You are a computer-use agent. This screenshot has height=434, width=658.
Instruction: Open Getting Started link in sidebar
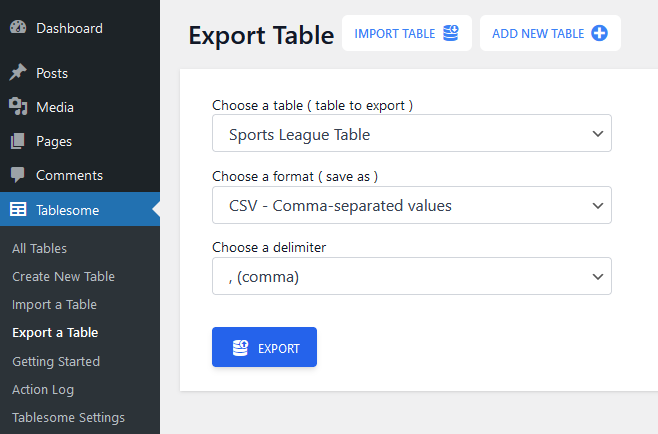[x=56, y=361]
